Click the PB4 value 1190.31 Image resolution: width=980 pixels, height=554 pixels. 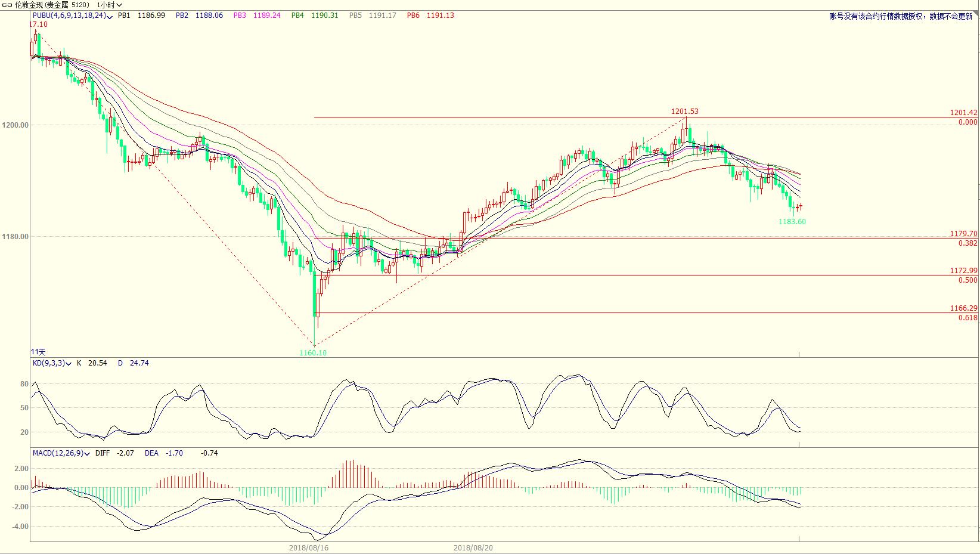pyautogui.click(x=324, y=16)
